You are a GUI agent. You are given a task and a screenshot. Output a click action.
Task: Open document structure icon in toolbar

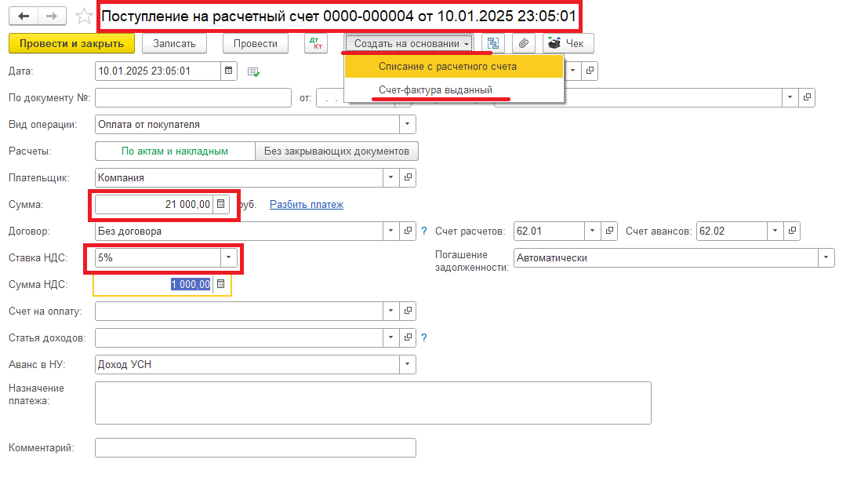click(x=492, y=43)
